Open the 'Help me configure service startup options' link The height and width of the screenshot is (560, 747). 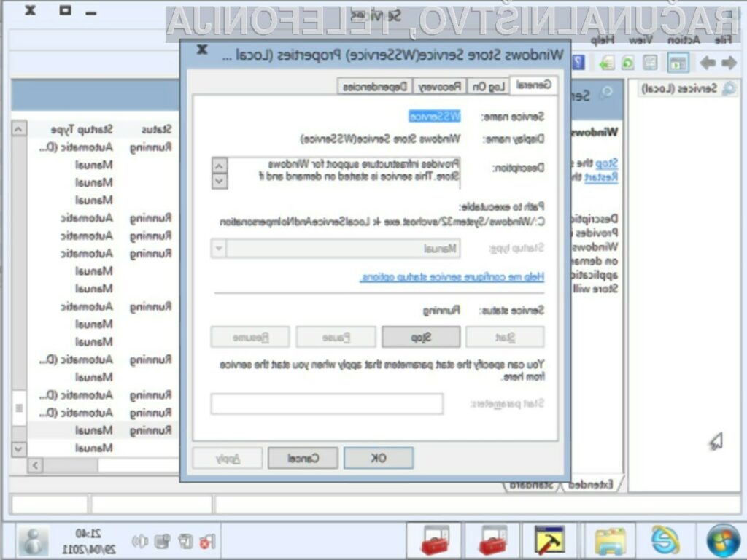click(x=452, y=276)
